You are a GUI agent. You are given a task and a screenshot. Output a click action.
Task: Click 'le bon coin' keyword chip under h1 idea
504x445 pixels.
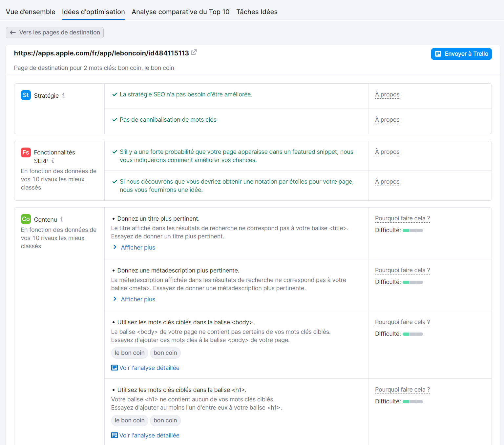click(x=130, y=420)
